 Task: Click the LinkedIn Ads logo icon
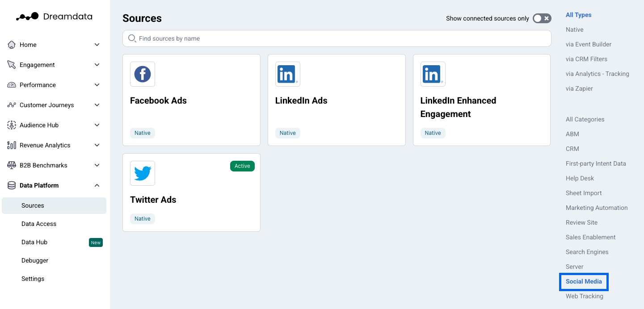point(288,74)
